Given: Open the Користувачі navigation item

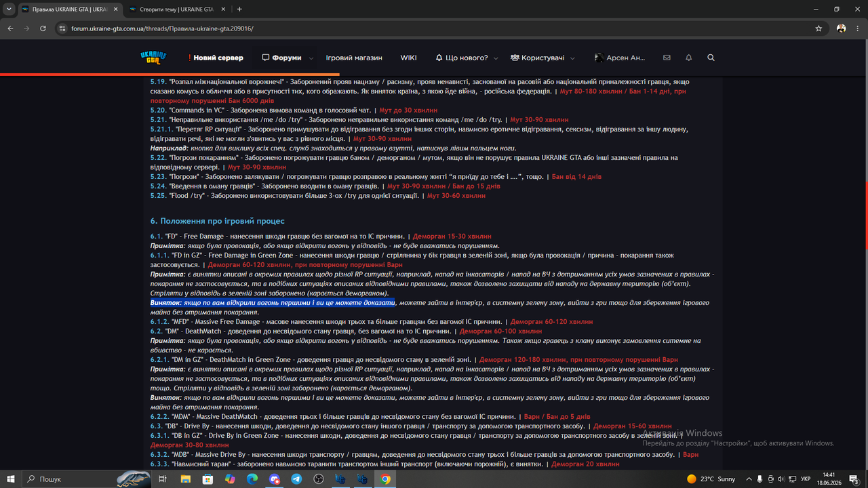Looking at the screenshot, I should point(538,58).
